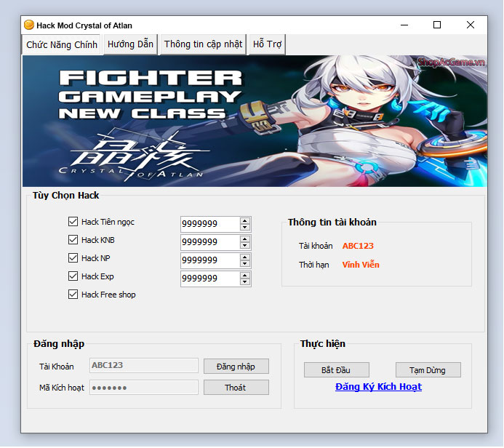This screenshot has width=504, height=448.
Task: Decrease Hack Exp value with down arrow
Action: [245, 282]
